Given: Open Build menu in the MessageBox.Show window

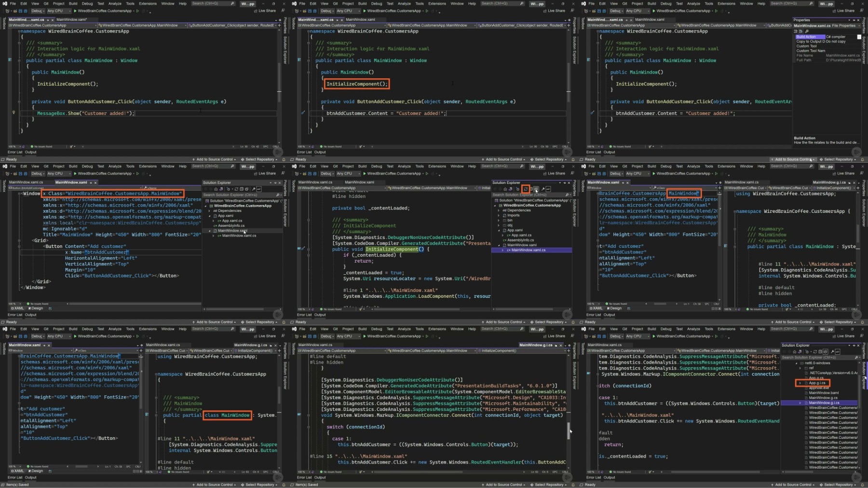Looking at the screenshot, I should (x=73, y=3).
